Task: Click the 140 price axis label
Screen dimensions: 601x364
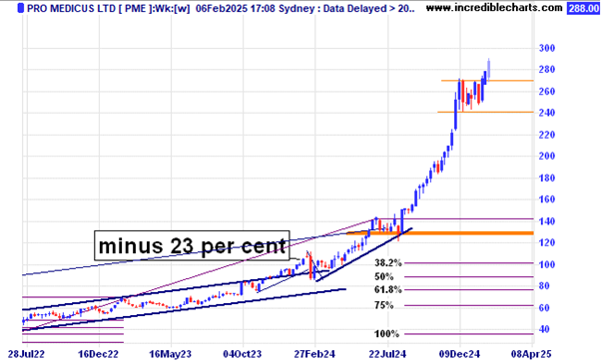Action: (547, 221)
